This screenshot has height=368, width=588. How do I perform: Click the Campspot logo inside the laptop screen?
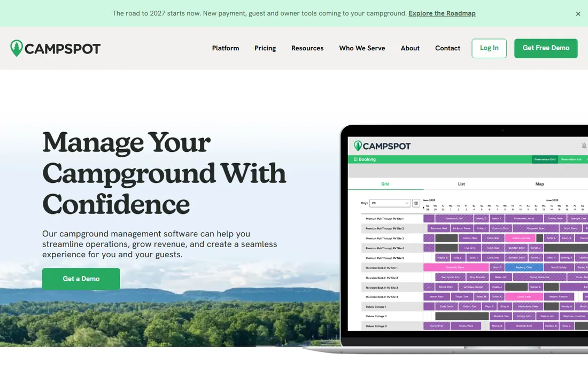(x=382, y=146)
